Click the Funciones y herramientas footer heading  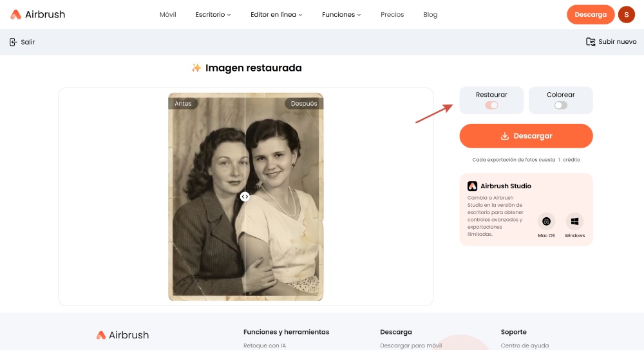(287, 332)
